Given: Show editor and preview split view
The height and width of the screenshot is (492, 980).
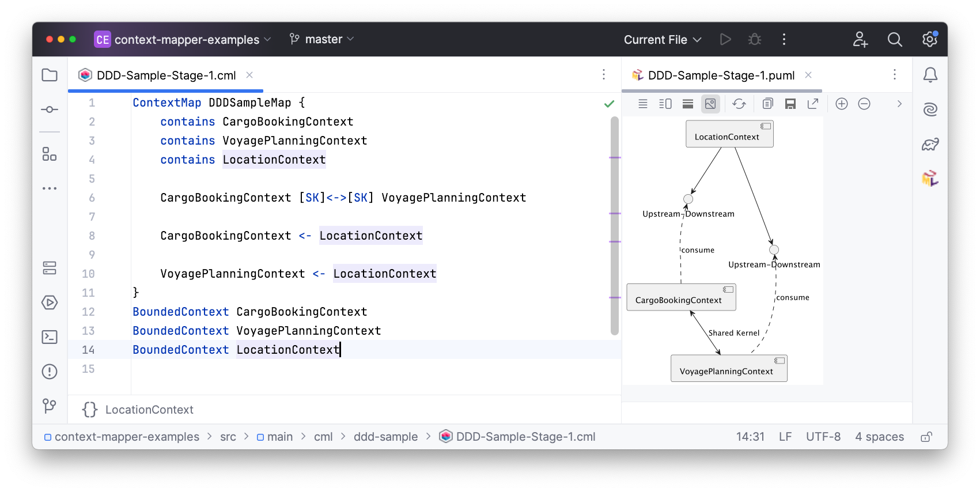Looking at the screenshot, I should click(665, 104).
